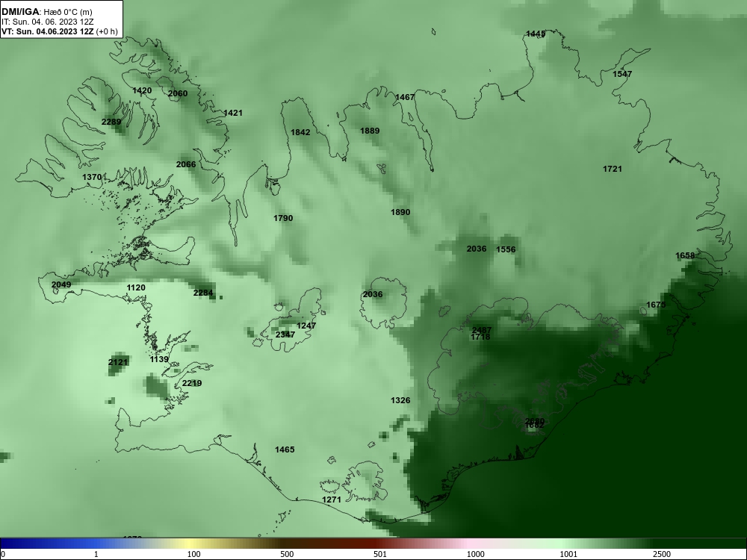Click the 2487 map label
The height and width of the screenshot is (560, 747).
tap(482, 330)
